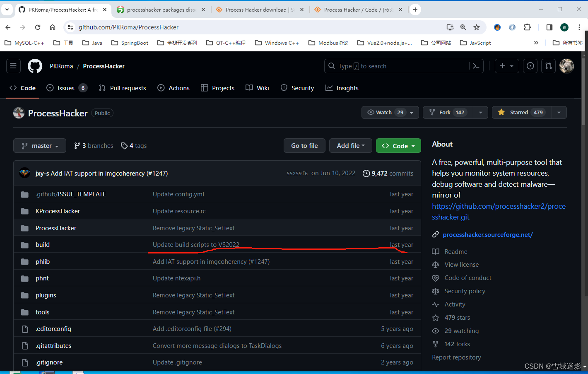Open the build folder
The image size is (588, 374).
(43, 245)
